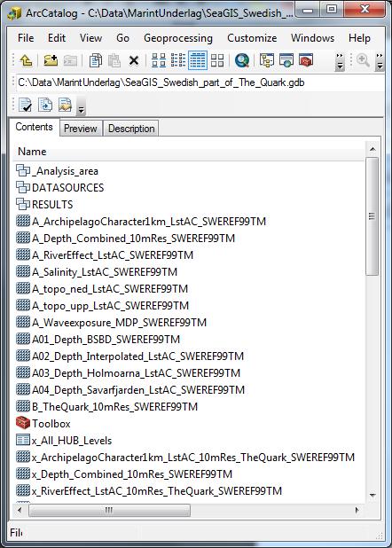Expand Geography toolbar overflow options
392x548 pixels.
coord(379,62)
